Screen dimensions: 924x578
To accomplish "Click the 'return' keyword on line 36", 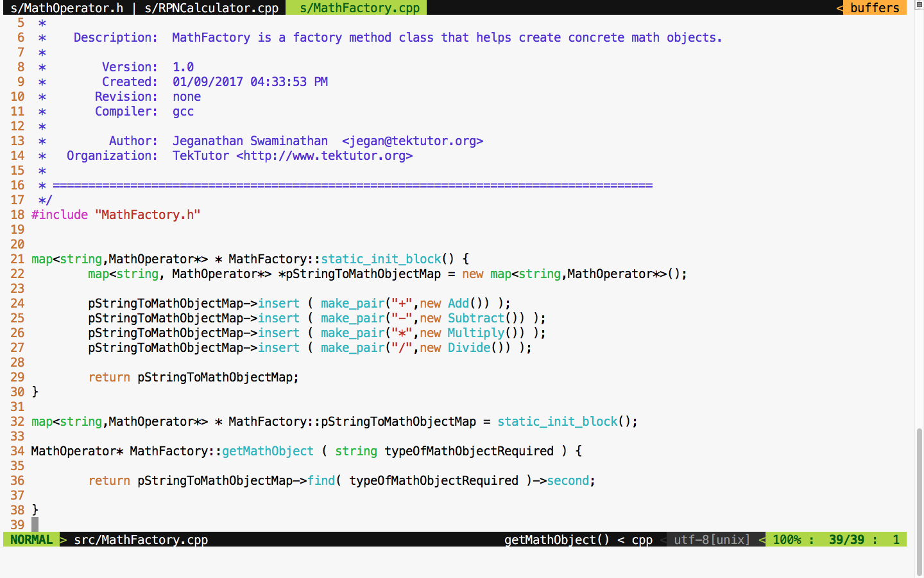I will click(x=109, y=480).
